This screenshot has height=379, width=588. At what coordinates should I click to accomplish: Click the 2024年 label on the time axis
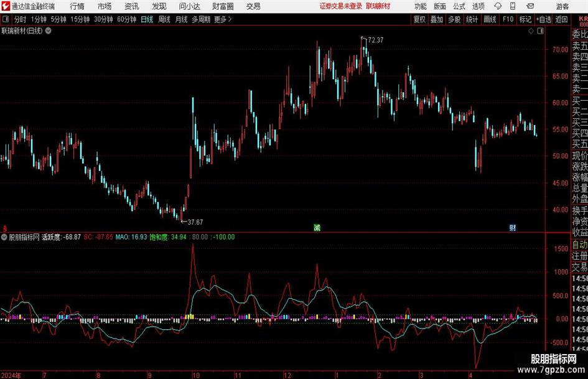pyautogui.click(x=11, y=375)
